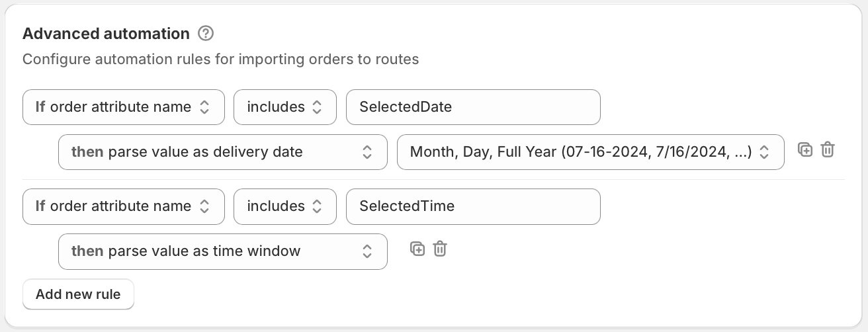The height and width of the screenshot is (332, 868).
Task: Open the Month, Day, Full Year format dropdown
Action: point(591,152)
